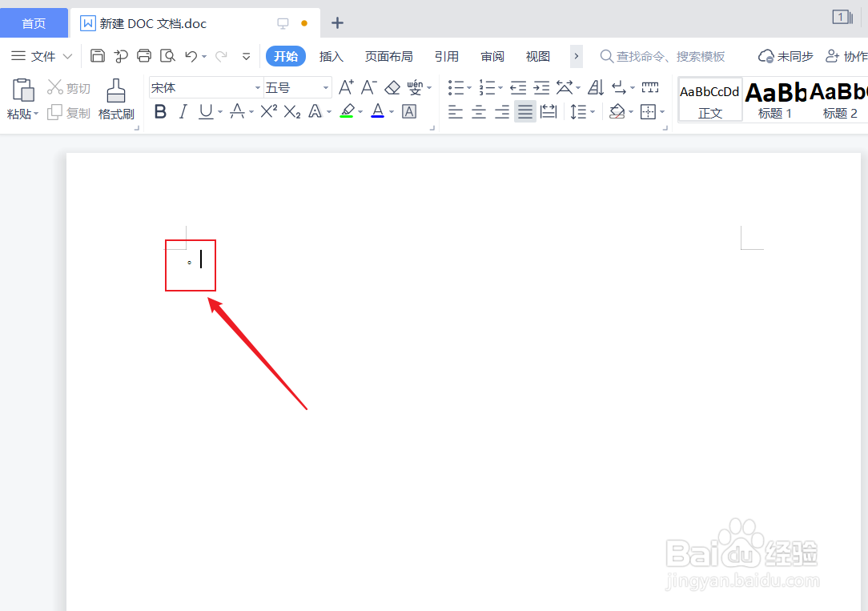Open font dialog launcher corner
Viewport: 868px width, 611px height.
coord(432,128)
